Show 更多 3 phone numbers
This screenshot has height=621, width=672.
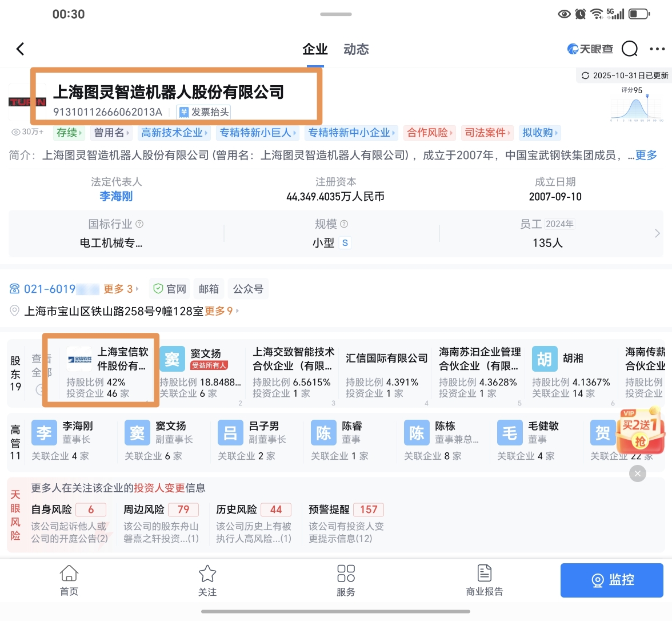pos(121,289)
